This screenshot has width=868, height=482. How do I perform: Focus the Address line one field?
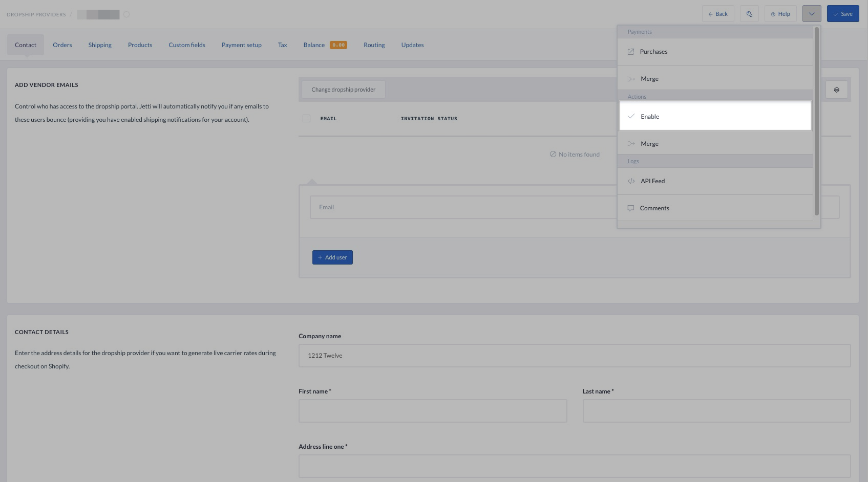click(x=575, y=466)
